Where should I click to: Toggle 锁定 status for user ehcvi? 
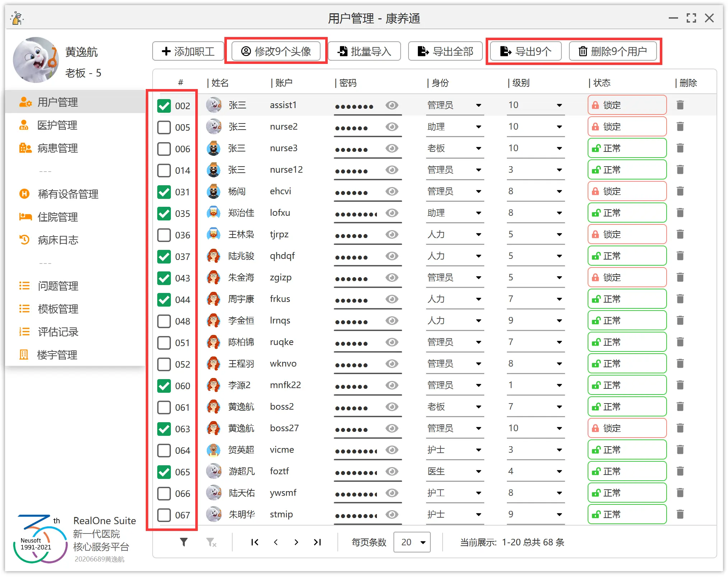(627, 191)
